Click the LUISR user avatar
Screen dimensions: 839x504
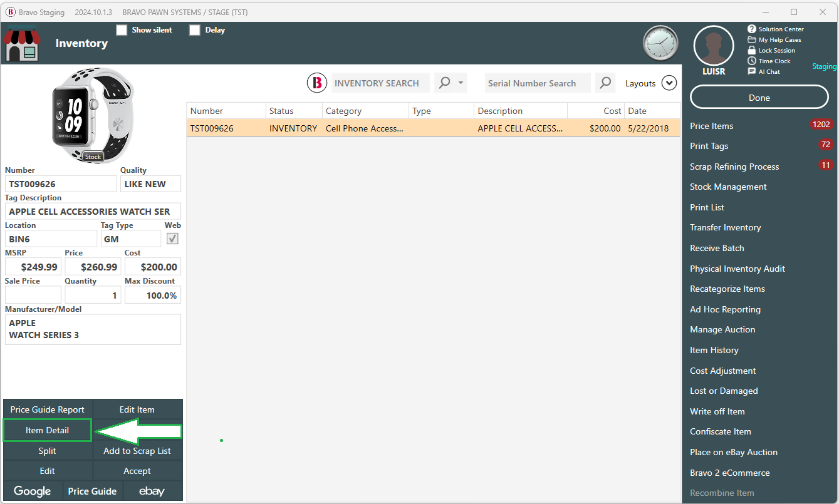[714, 47]
